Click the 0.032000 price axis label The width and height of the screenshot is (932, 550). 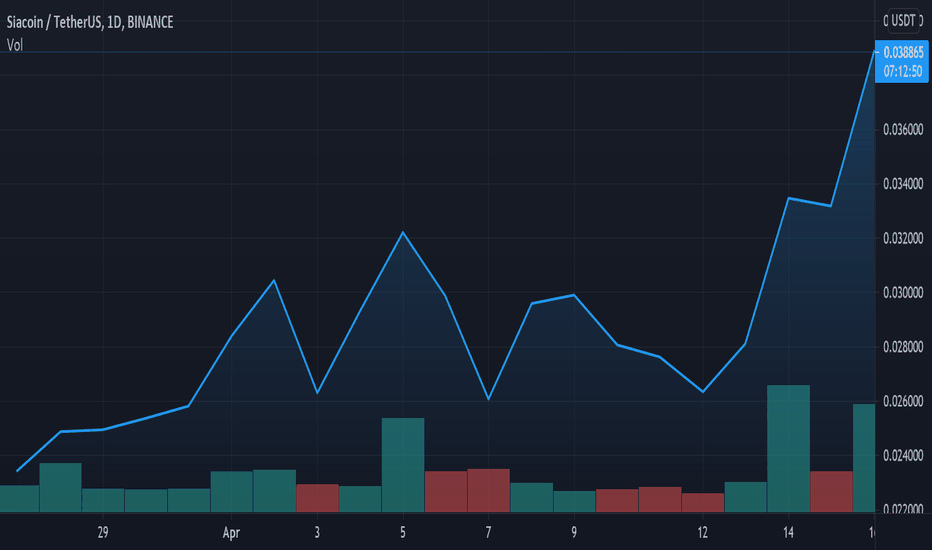pos(903,238)
